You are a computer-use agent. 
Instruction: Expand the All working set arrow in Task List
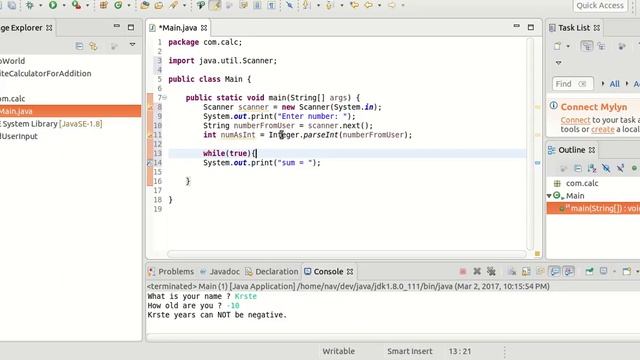(x=603, y=84)
